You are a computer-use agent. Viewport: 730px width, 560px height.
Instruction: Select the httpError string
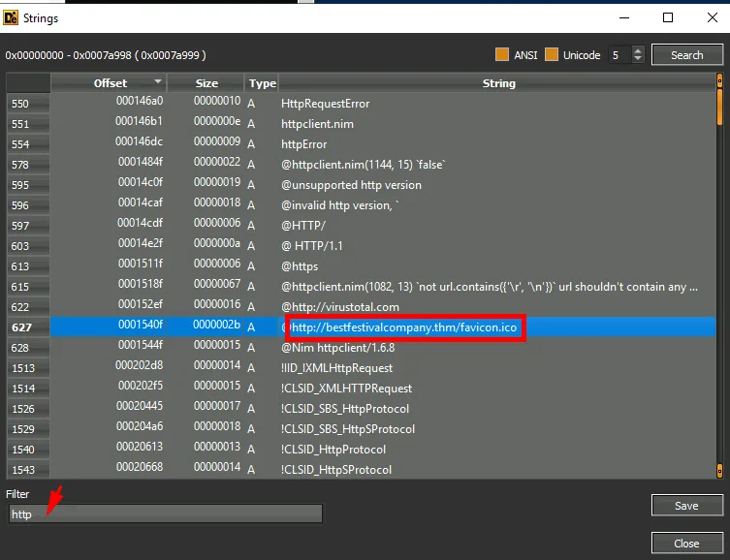tap(303, 144)
